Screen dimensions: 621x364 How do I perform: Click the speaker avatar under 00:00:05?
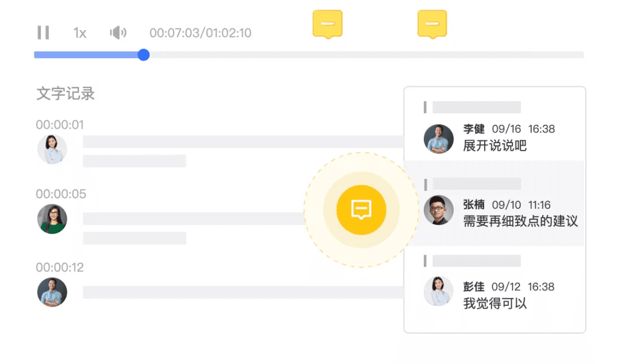point(52,219)
